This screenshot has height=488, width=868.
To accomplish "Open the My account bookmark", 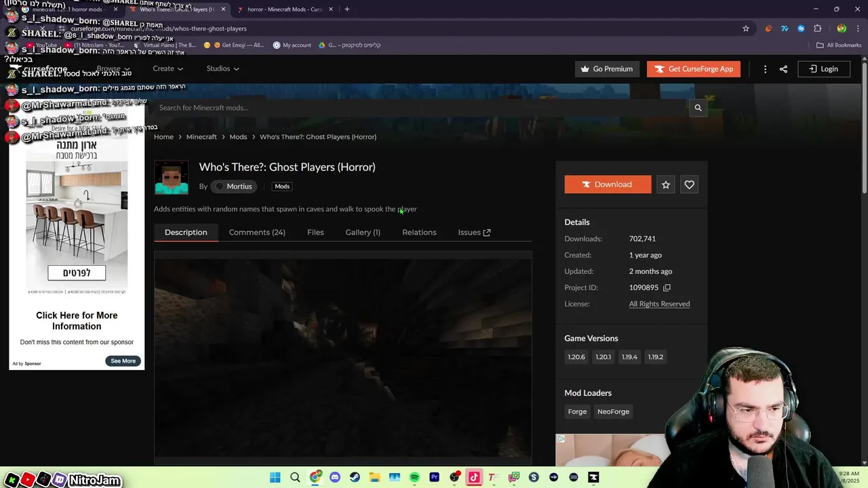I will pyautogui.click(x=292, y=45).
